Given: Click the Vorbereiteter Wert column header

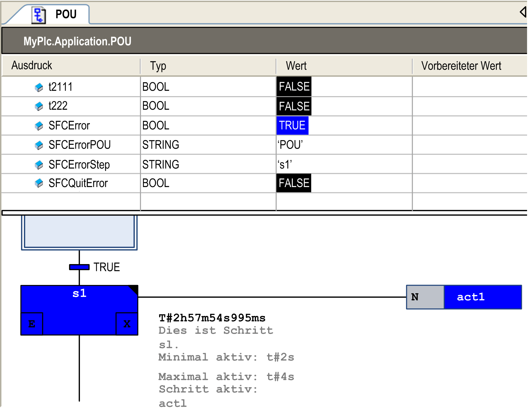Looking at the screenshot, I should point(461,66).
